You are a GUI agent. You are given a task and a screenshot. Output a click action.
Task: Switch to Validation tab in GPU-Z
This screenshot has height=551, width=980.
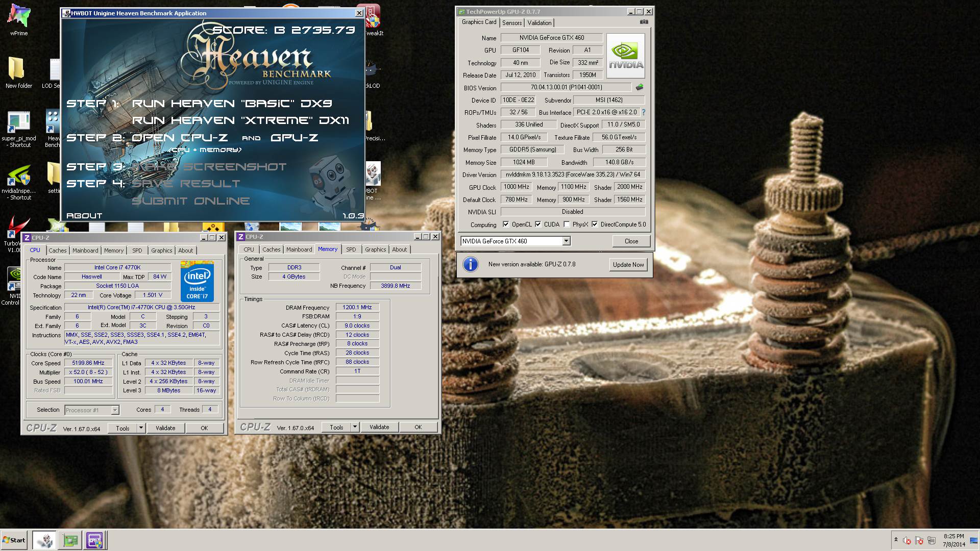pos(540,23)
